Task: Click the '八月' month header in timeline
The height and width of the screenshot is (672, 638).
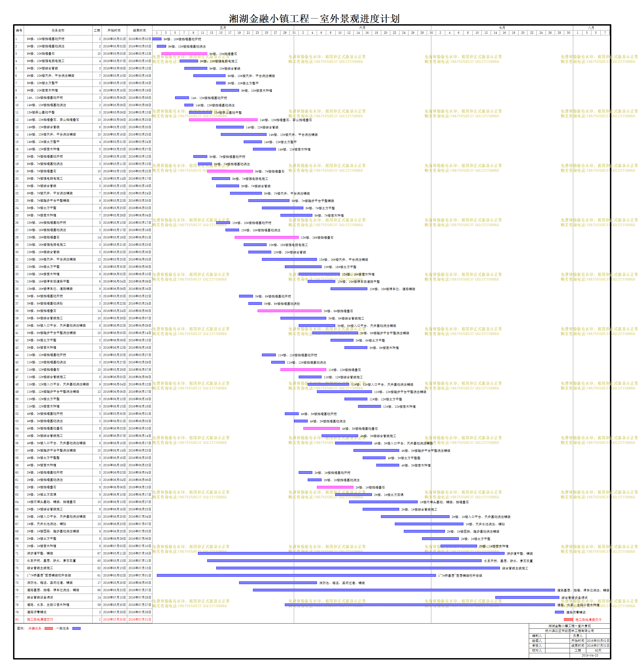Action: click(591, 27)
